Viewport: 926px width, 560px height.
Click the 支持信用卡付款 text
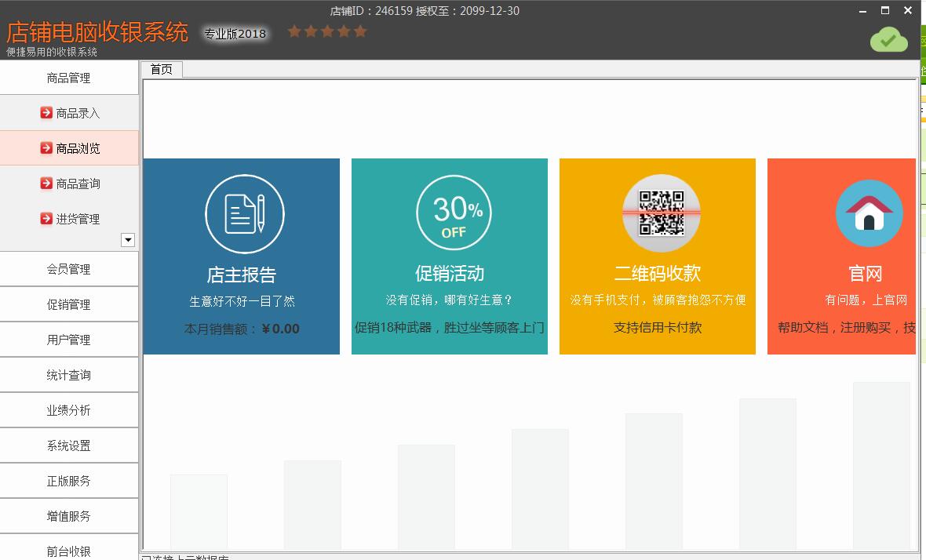click(658, 328)
